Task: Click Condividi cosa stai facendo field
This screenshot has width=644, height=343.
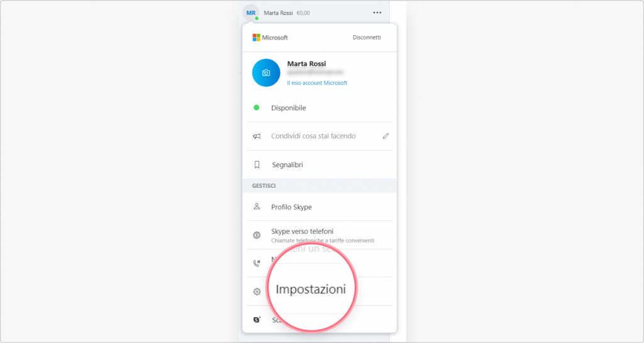Action: [313, 136]
